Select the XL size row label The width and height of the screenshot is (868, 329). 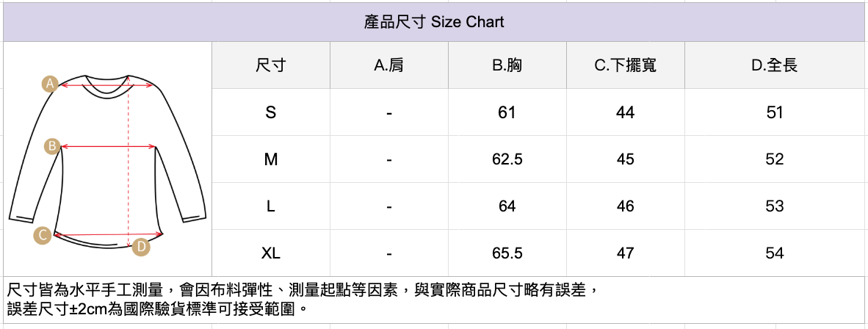tap(271, 253)
